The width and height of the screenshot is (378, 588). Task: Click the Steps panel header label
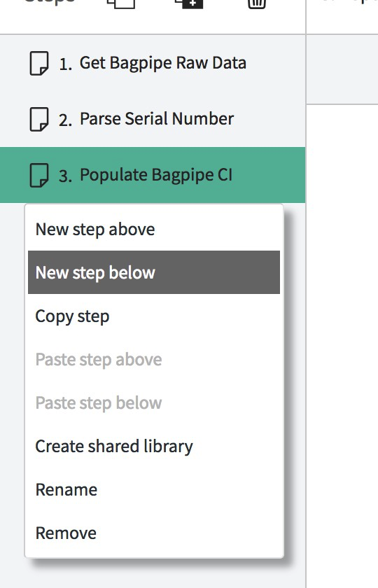point(50,2)
